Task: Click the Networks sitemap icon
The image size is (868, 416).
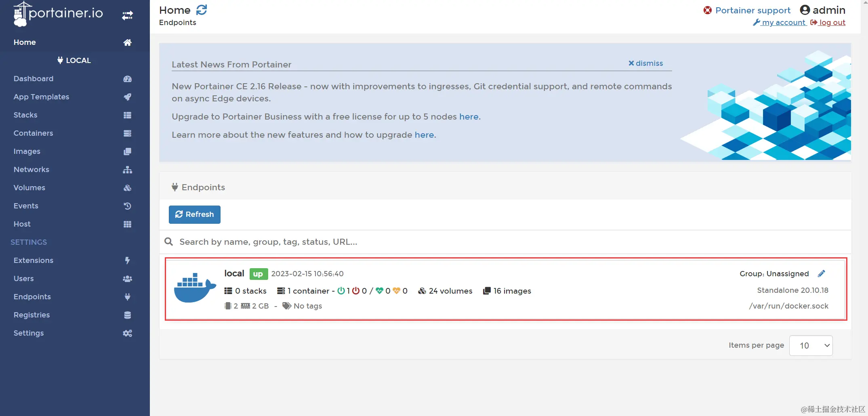Action: pos(127,170)
